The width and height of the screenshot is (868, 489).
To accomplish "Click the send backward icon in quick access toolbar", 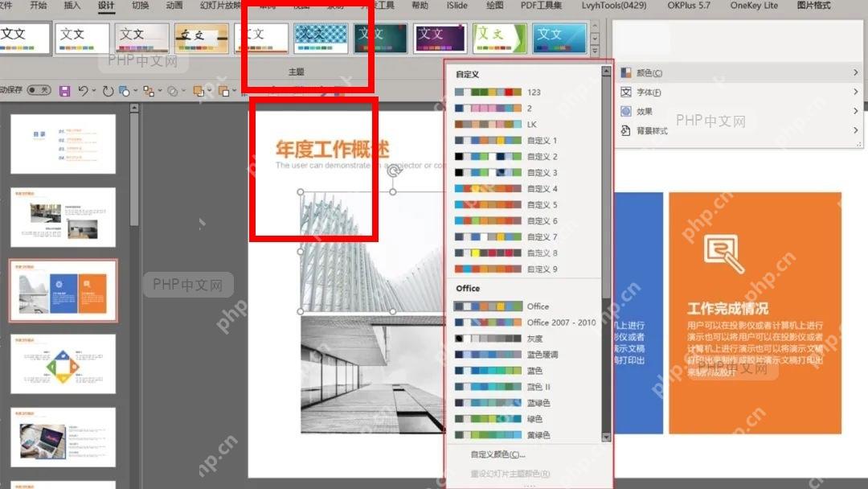I will 223,91.
